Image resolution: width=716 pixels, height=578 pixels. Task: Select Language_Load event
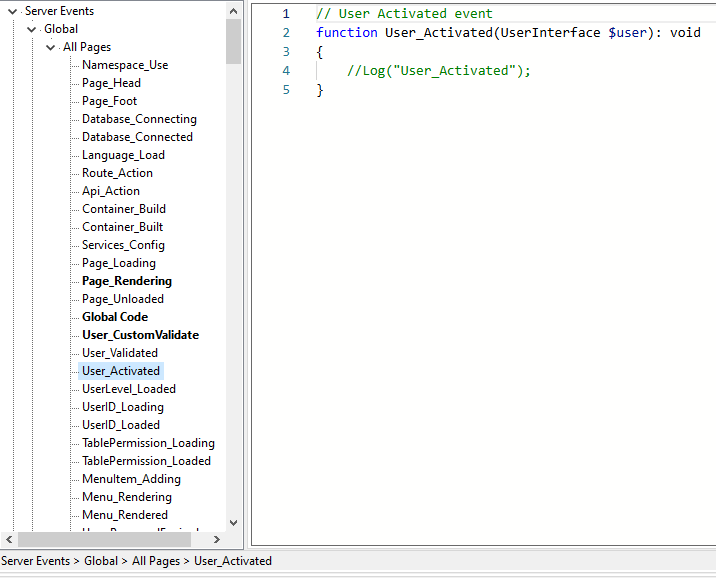pyautogui.click(x=123, y=155)
